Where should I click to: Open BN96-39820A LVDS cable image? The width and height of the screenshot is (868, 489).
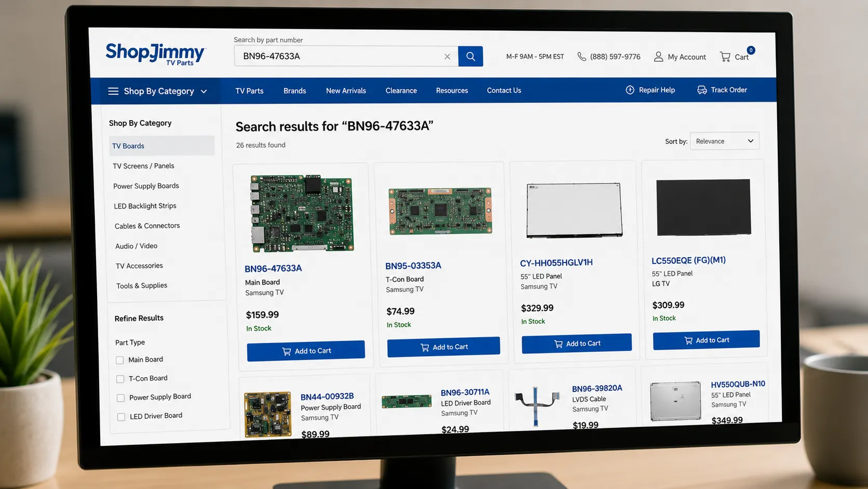(x=537, y=406)
